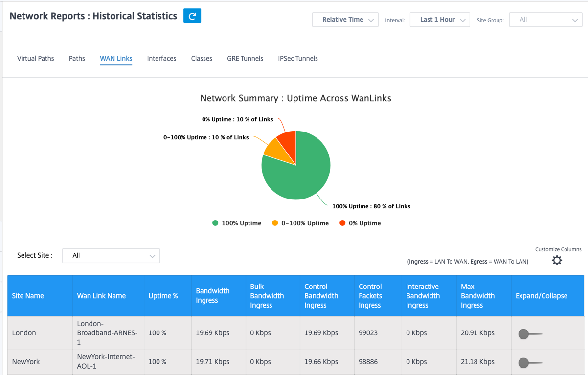Click the 21.18 Kbps max bandwidth value

[x=477, y=362]
